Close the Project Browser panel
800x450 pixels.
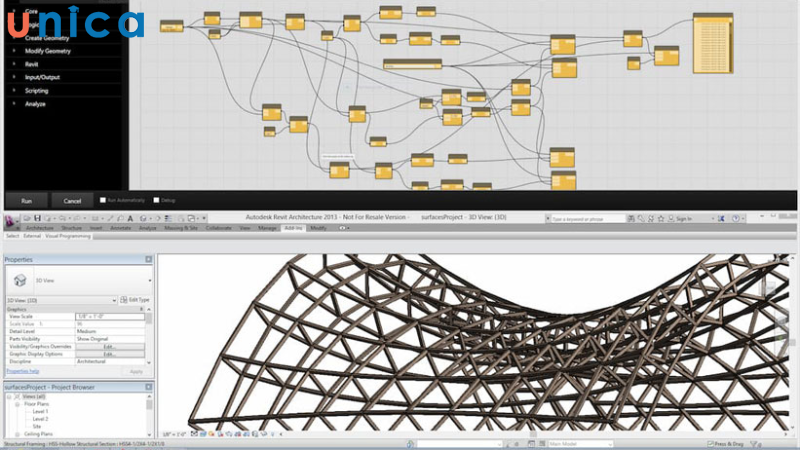tap(148, 387)
